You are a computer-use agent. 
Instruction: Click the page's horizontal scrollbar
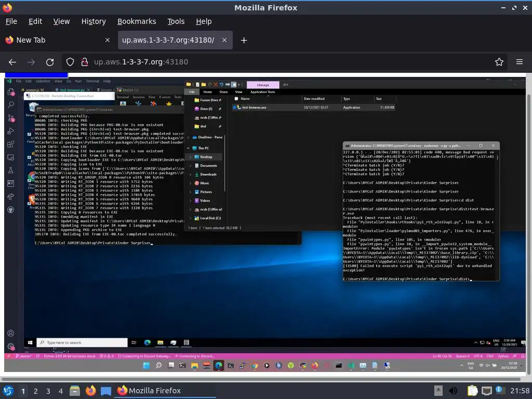coord(261,379)
